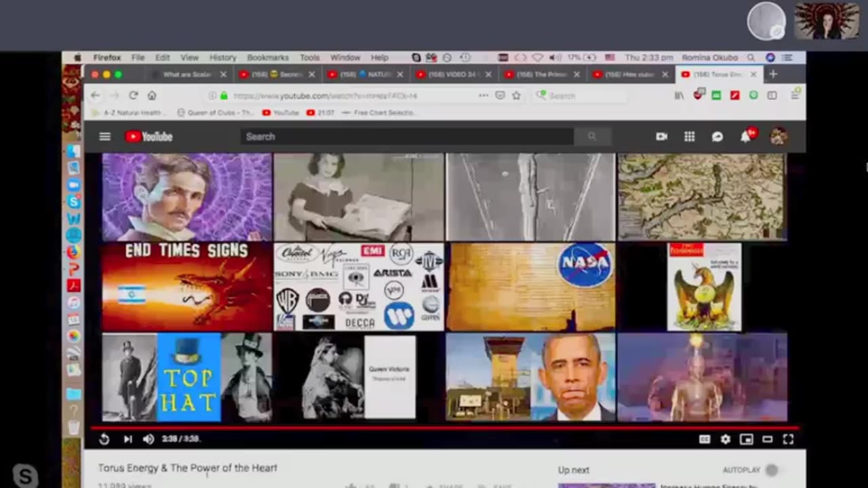Save page to Pocket
The width and height of the screenshot is (868, 488).
[x=500, y=96]
